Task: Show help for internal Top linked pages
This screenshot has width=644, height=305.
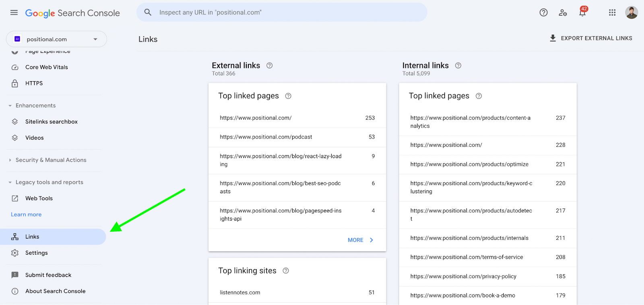Action: pyautogui.click(x=479, y=96)
